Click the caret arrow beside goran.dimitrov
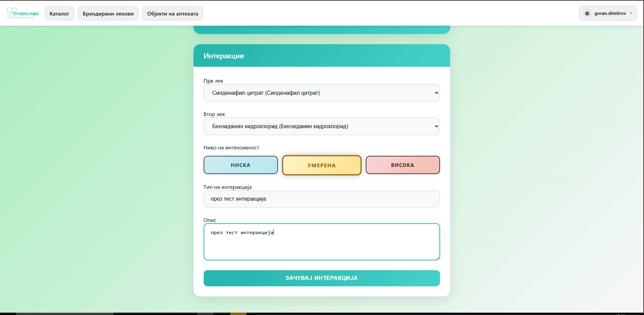 tap(631, 13)
